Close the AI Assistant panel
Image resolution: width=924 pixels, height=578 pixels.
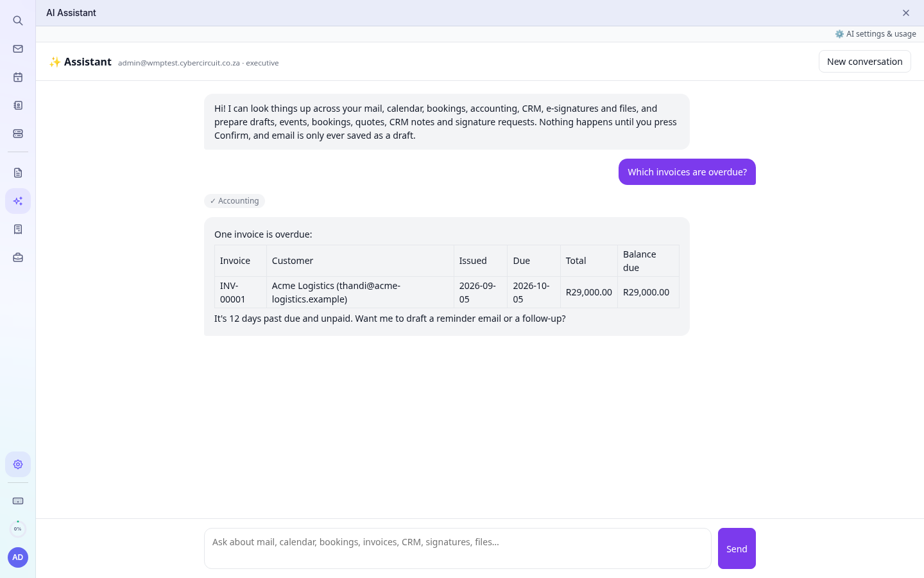point(906,13)
